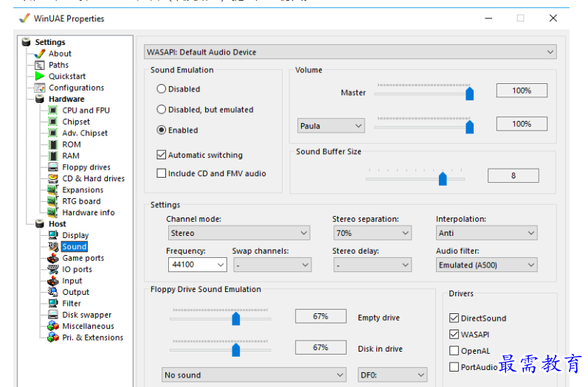This screenshot has width=588, height=387.
Task: Open the WASAPI audio device dropdown
Action: point(350,52)
